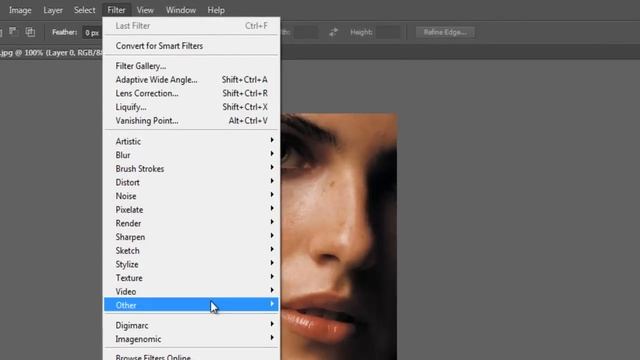640x360 pixels.
Task: Click the Refine Edge button
Action: tap(445, 32)
